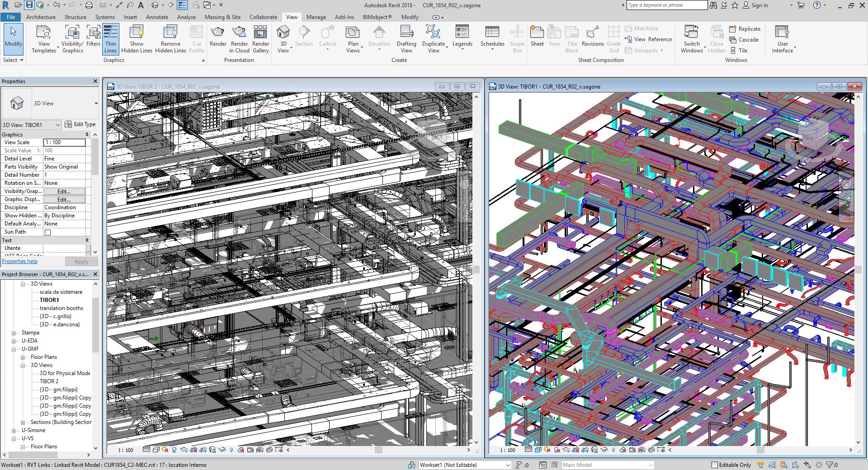Toggle select elements by face icon in status bar

796,465
